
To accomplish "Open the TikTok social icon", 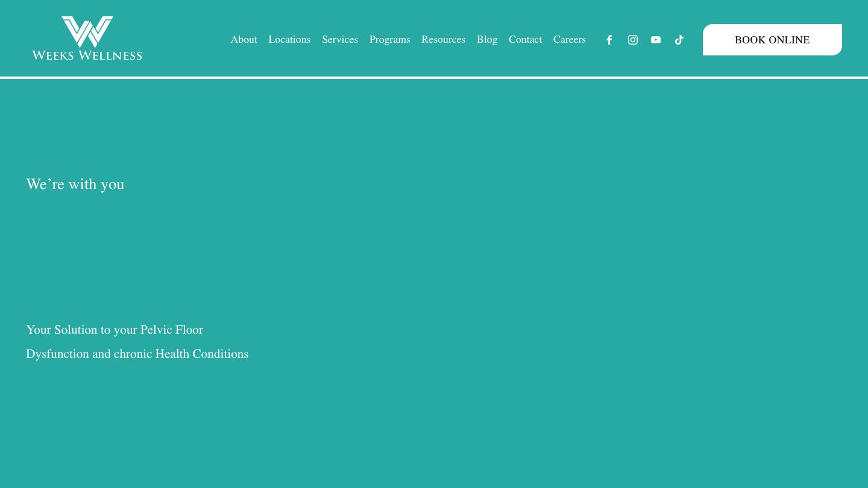I will (679, 40).
